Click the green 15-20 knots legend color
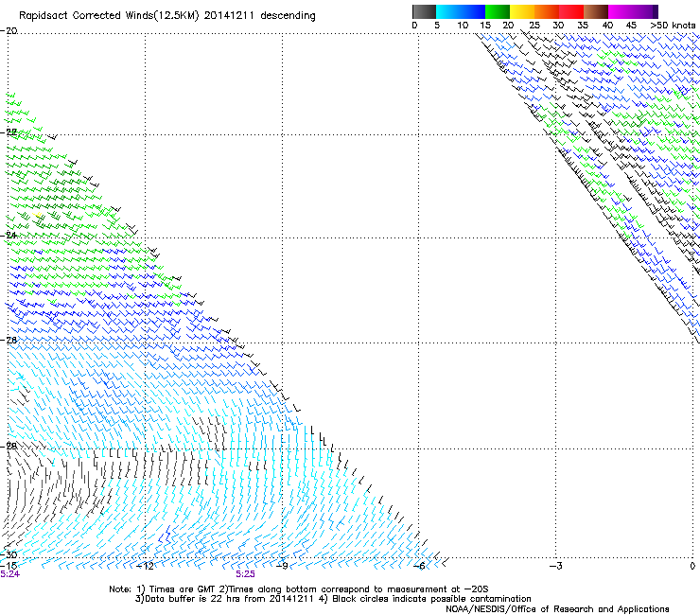 pos(498,11)
